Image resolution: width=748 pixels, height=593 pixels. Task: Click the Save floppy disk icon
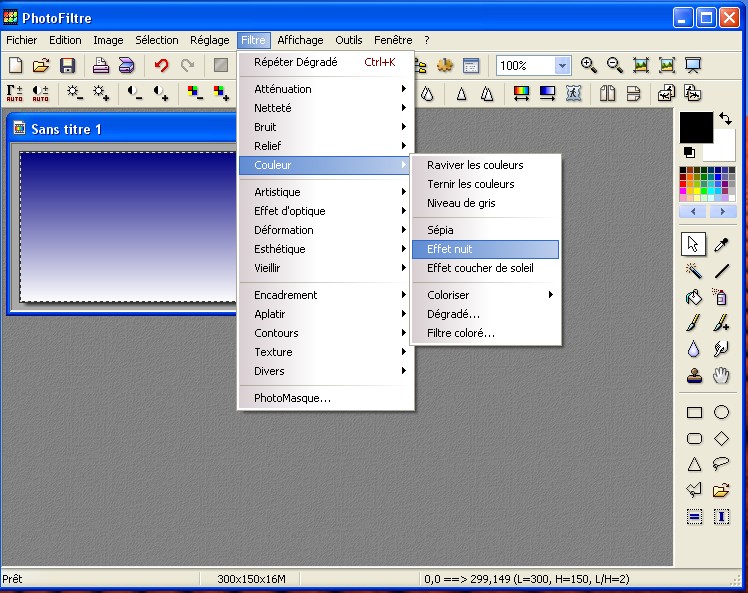[x=67, y=65]
